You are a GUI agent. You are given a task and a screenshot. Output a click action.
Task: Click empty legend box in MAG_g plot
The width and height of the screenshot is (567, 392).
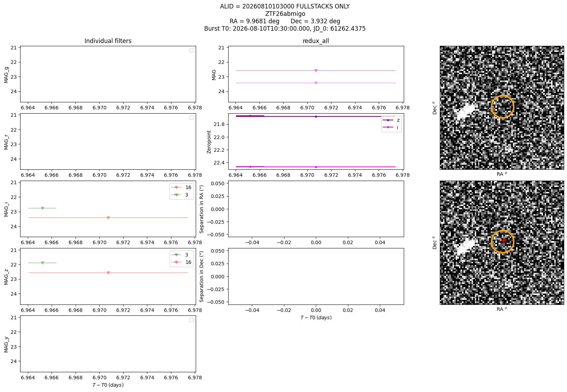[191, 50]
